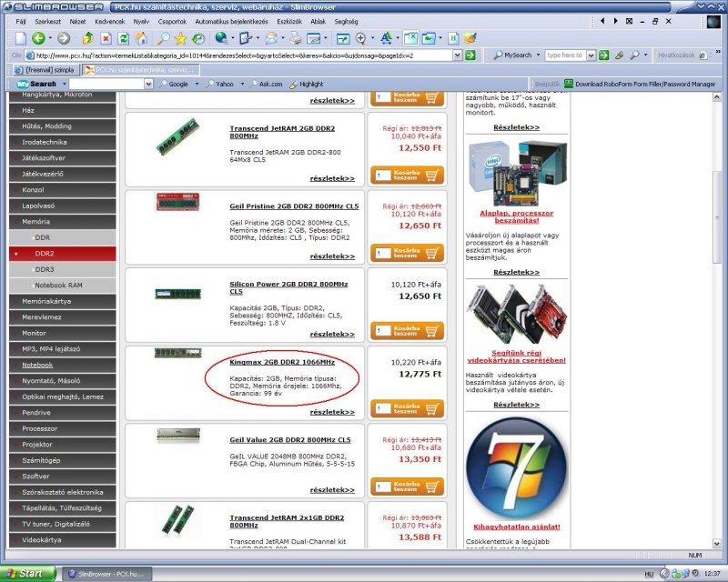This screenshot has height=582, width=728.
Task: Open the Csoportok menu
Action: coord(172,21)
